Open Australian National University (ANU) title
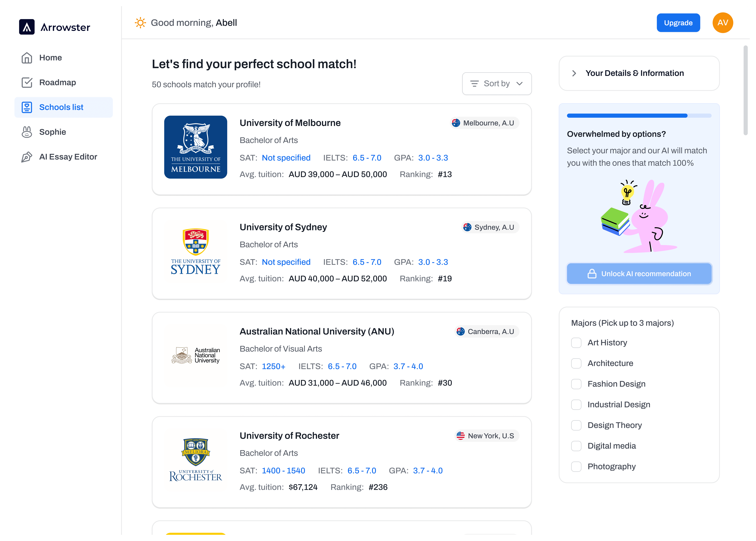 (x=317, y=331)
